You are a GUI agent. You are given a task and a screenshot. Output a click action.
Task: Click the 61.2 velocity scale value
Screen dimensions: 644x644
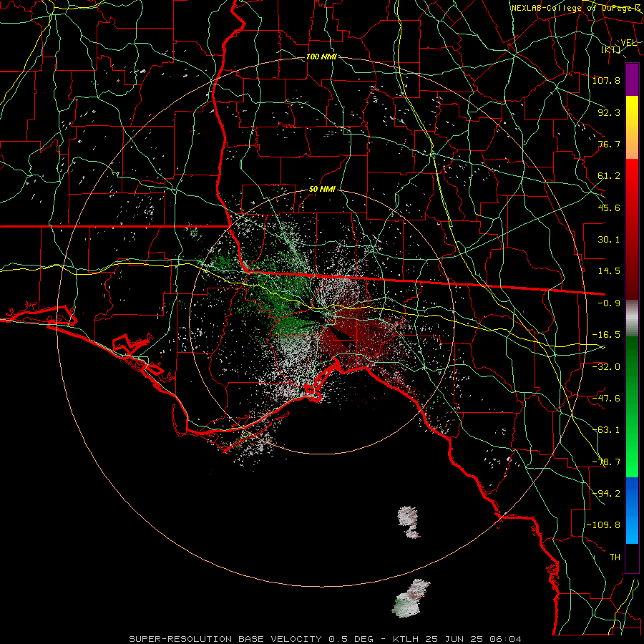[609, 176]
